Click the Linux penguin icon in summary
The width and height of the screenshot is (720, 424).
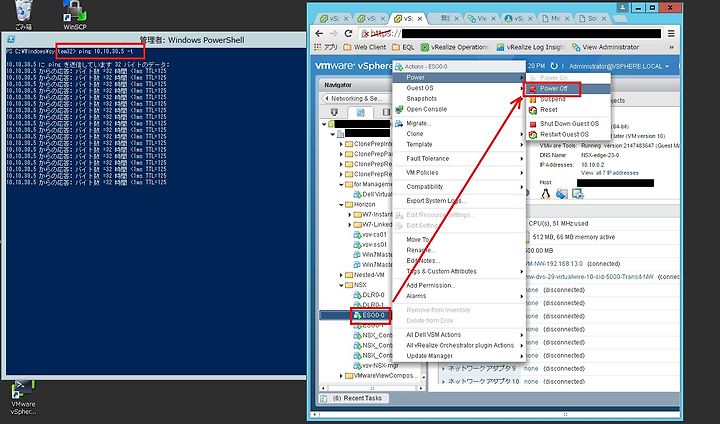545,194
